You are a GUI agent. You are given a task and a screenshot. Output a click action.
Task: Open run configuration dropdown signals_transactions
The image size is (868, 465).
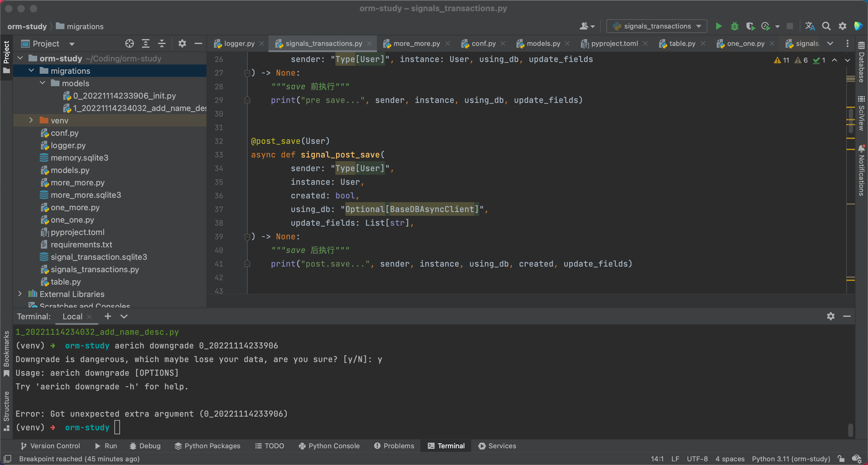coord(657,26)
